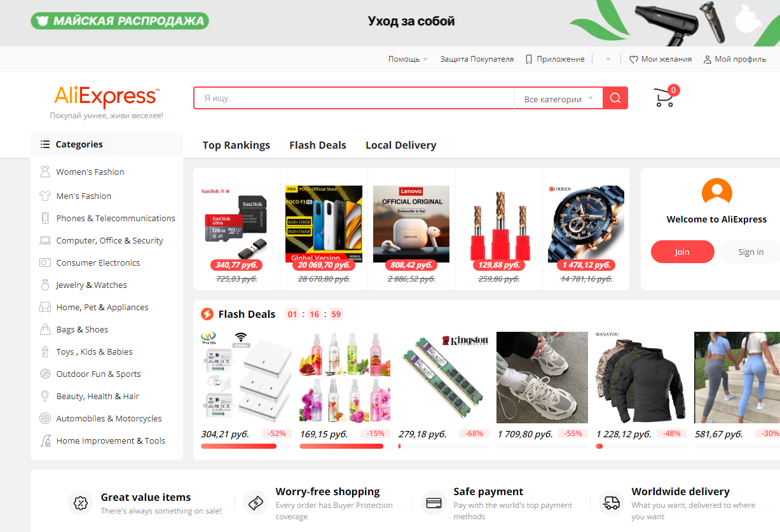
Task: Click the Sign in button
Action: pos(751,252)
